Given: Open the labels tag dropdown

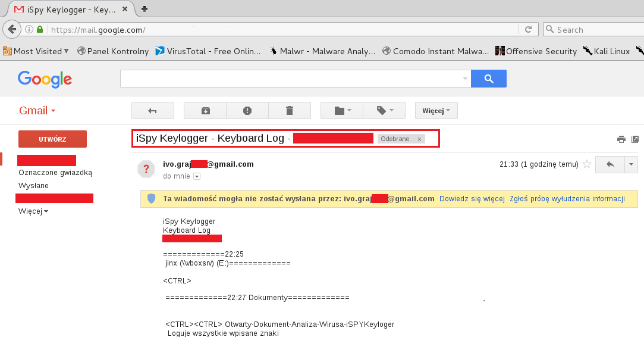Looking at the screenshot, I should [x=384, y=110].
